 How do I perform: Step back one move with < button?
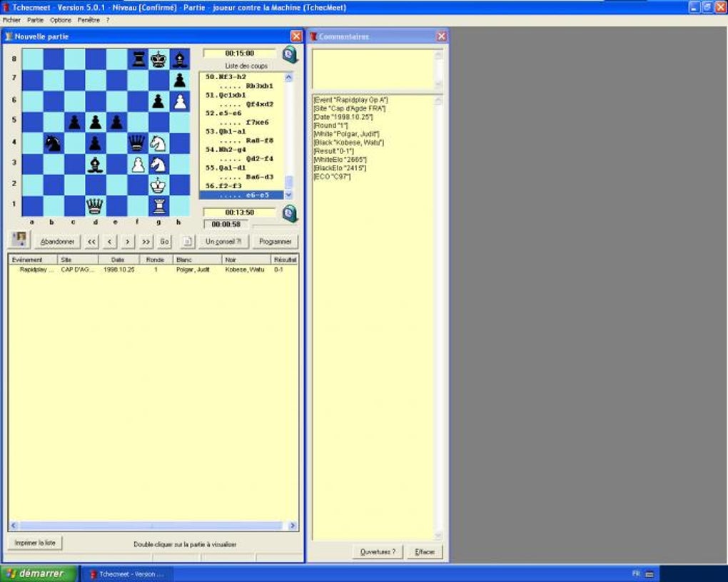coord(109,242)
